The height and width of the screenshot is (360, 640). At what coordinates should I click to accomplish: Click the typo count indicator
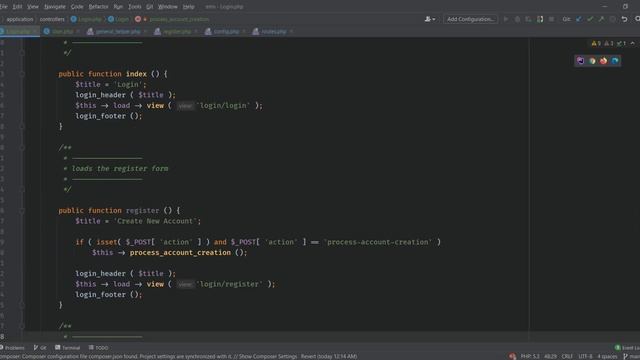621,43
